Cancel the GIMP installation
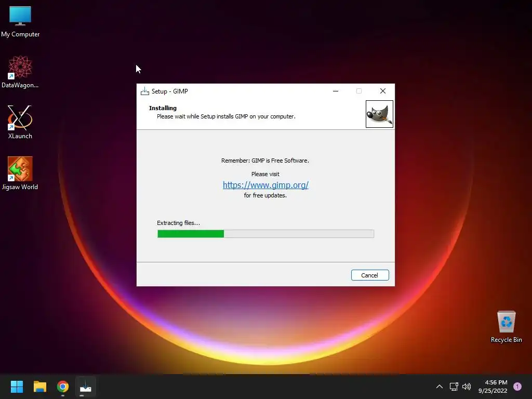532x399 pixels. pyautogui.click(x=370, y=275)
